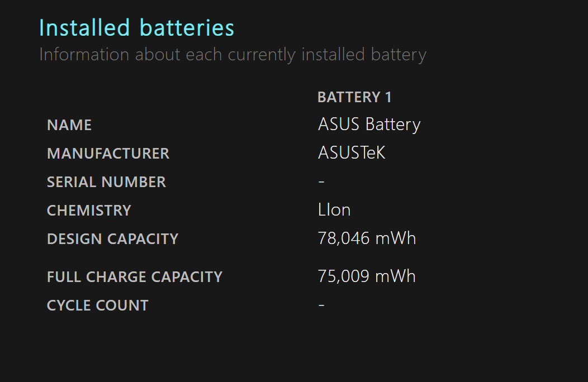Select the 78,046 mWh design capacity value
Screen dimensions: 588x382
click(x=367, y=238)
